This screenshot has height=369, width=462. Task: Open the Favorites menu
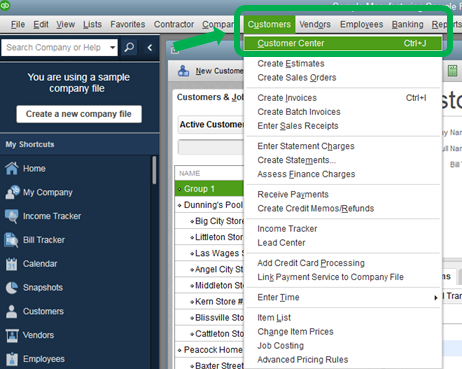pos(128,24)
